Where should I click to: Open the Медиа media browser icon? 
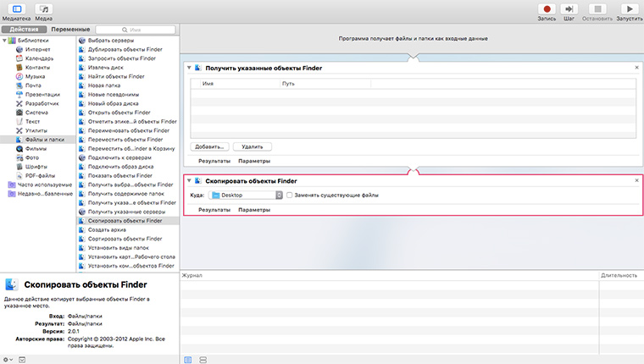coord(43,8)
